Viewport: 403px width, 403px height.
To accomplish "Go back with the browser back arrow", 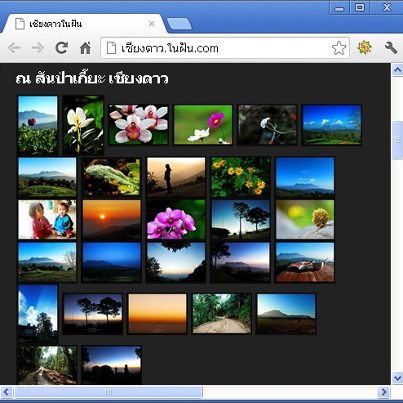I will [14, 48].
